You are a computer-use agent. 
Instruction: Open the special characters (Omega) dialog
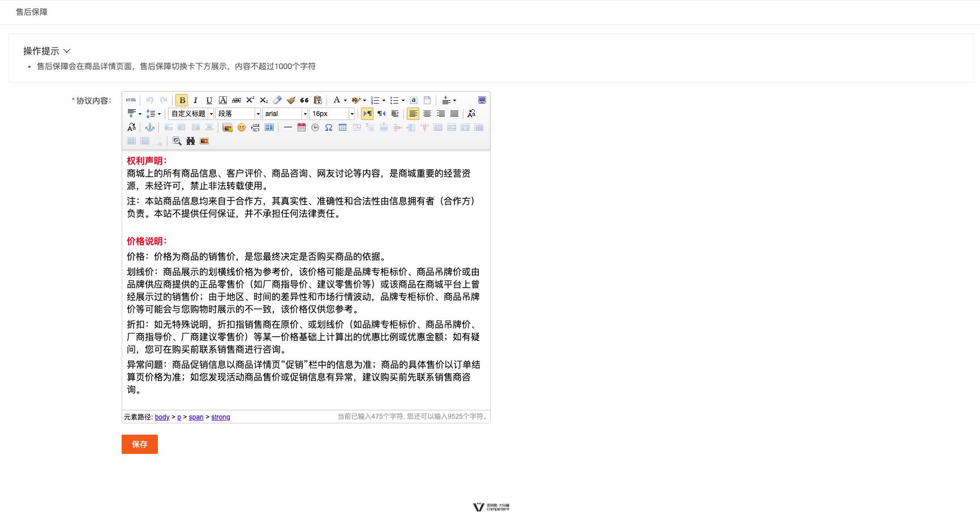tap(329, 127)
